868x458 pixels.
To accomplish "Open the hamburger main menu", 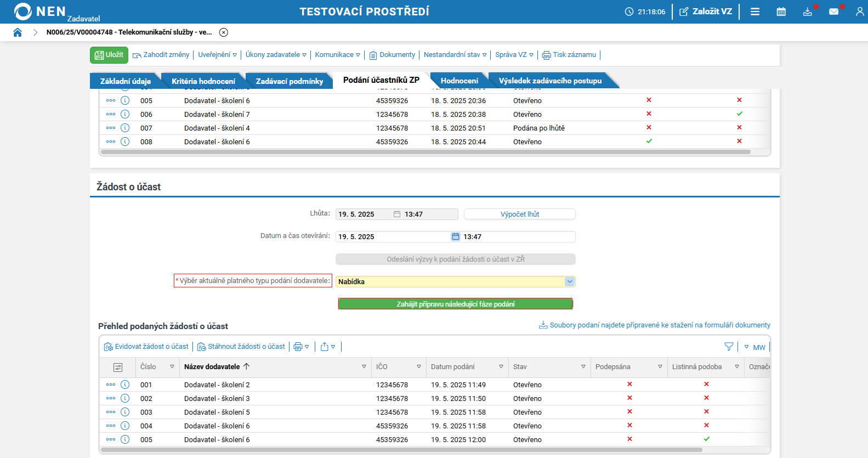I will [755, 12].
